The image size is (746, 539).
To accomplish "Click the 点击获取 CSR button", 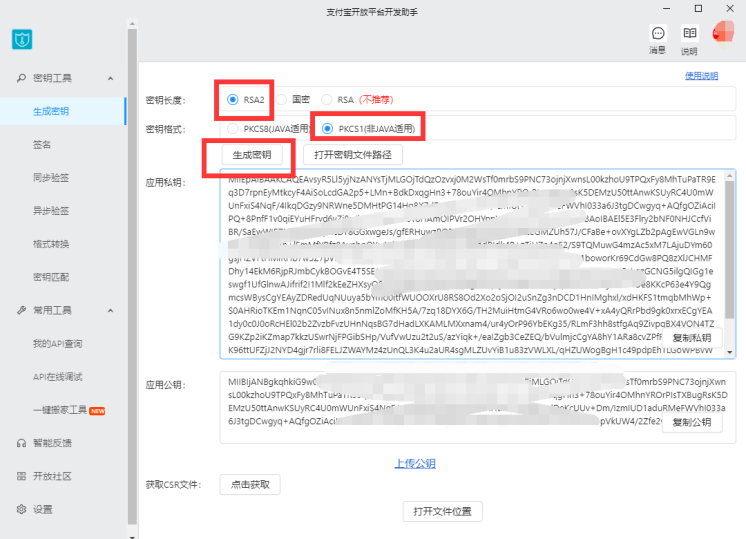I will pos(250,485).
